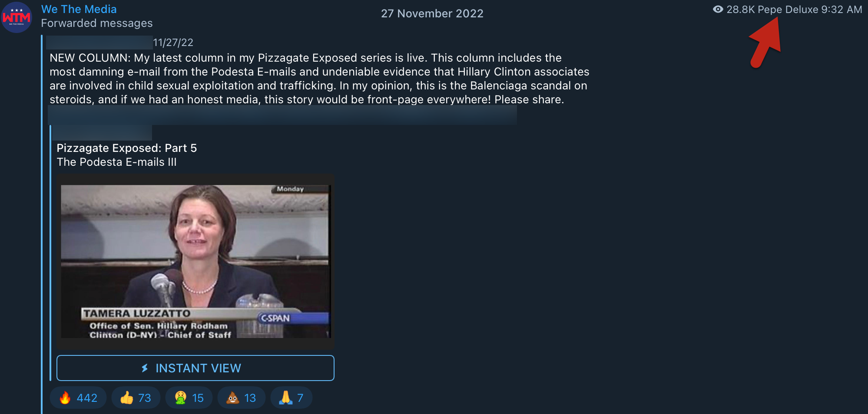Open the We The Media channel avatar

[x=17, y=17]
